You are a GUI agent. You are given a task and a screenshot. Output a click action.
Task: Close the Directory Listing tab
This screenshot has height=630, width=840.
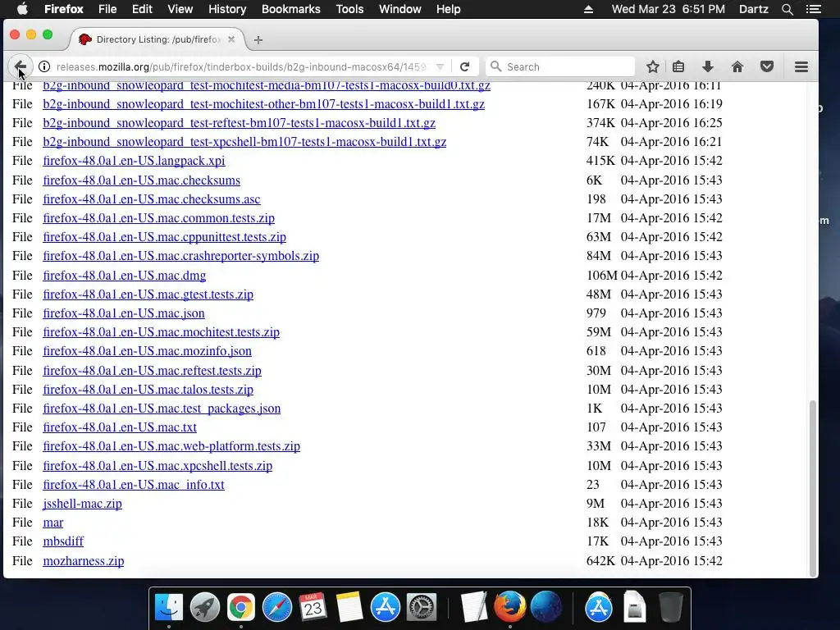[x=231, y=39]
